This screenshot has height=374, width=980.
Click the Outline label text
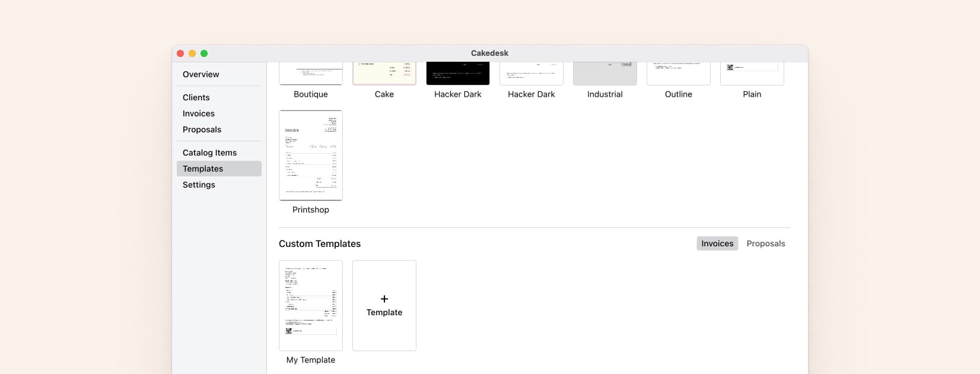point(679,94)
